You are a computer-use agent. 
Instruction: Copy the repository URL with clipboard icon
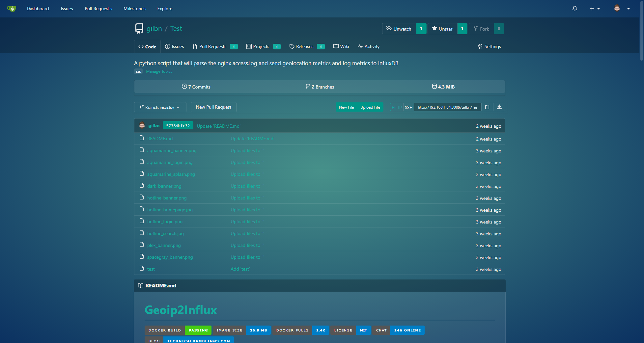click(487, 107)
